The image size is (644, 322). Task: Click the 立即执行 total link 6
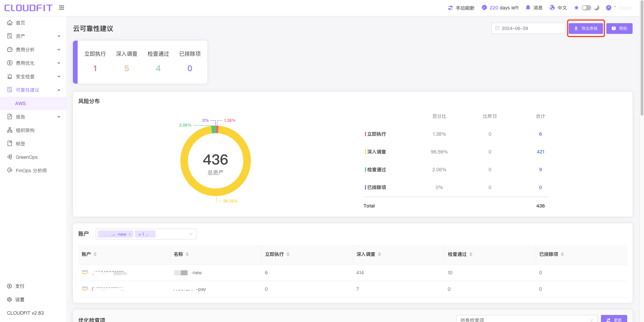click(x=540, y=134)
